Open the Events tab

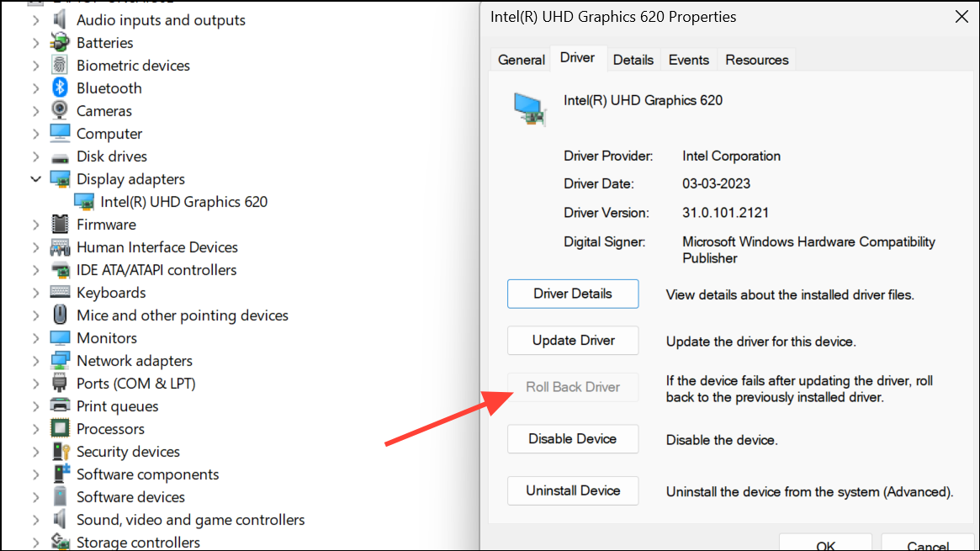pos(689,60)
